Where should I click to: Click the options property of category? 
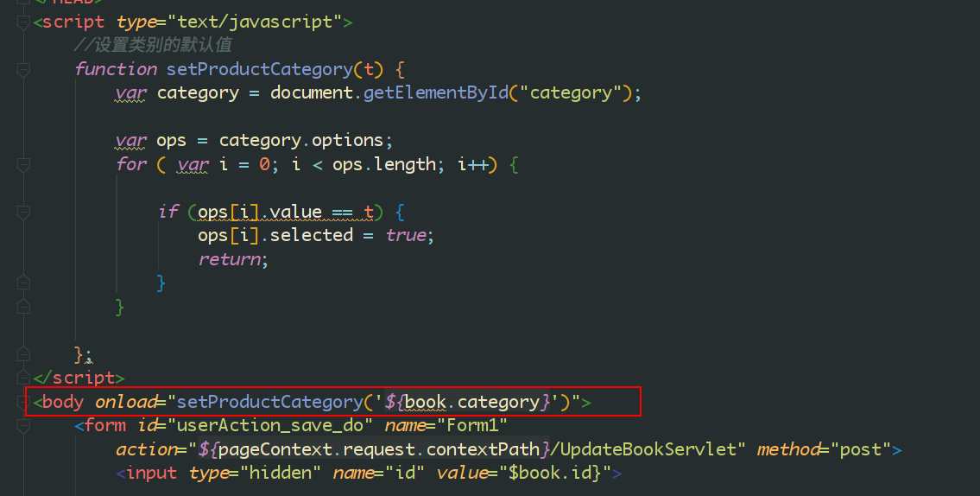point(347,140)
